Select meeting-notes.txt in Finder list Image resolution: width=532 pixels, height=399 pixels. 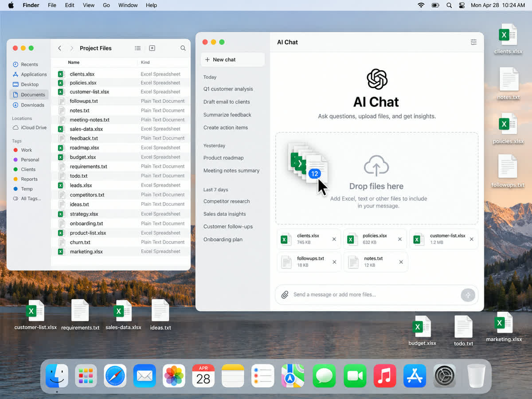(x=121, y=120)
